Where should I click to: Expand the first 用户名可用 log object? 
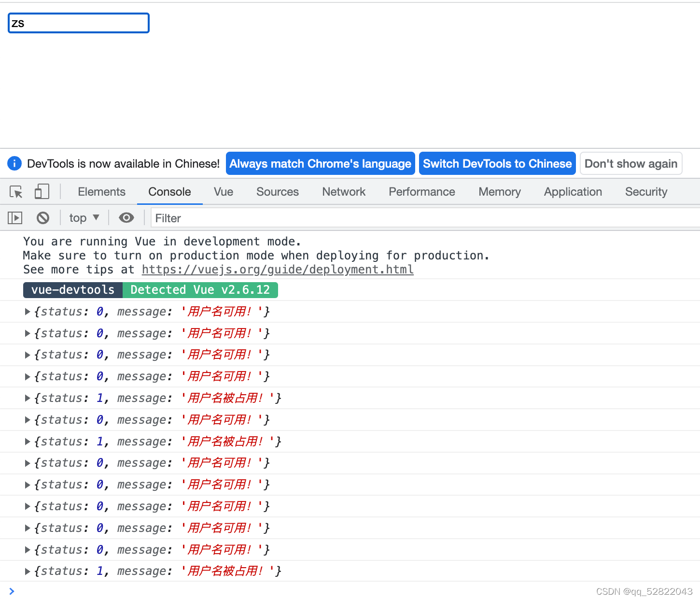[x=28, y=312]
